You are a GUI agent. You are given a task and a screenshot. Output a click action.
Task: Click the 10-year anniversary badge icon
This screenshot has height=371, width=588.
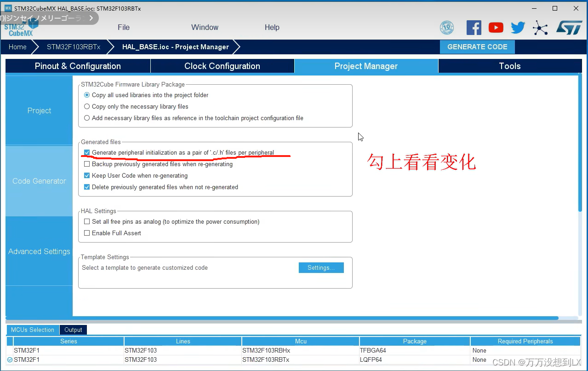(x=446, y=28)
